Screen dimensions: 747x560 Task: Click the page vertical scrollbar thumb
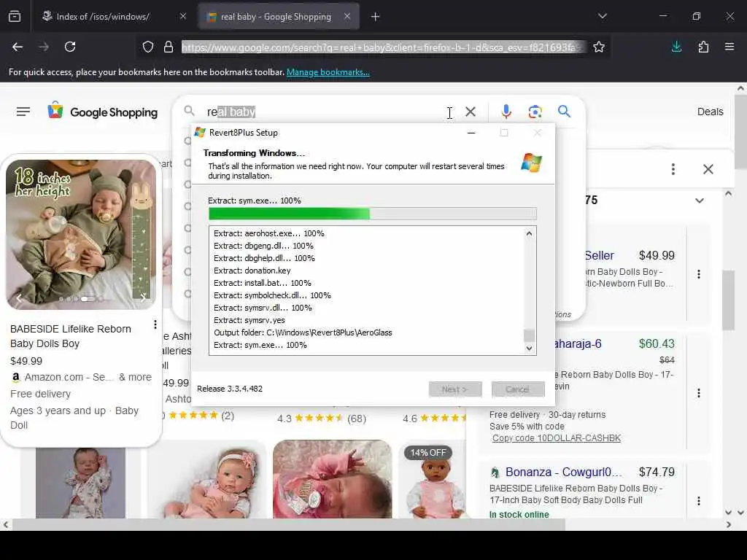(740, 132)
